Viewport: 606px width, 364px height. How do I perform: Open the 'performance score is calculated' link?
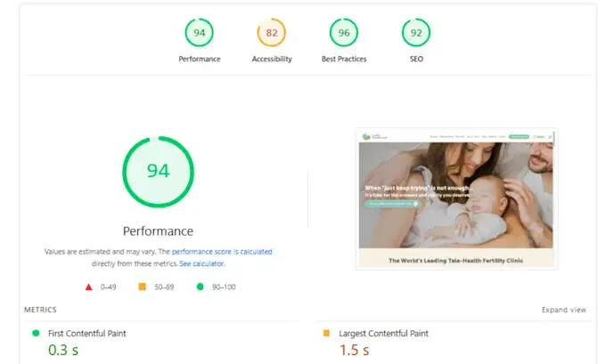pyautogui.click(x=222, y=252)
